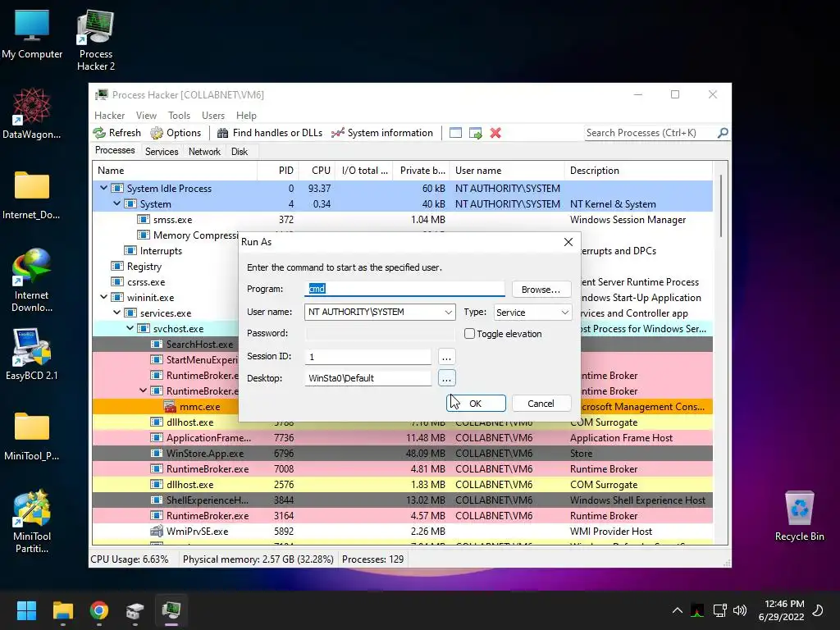Click ellipsis button beside Desktop field
Screen dimensions: 840x630
(446, 378)
